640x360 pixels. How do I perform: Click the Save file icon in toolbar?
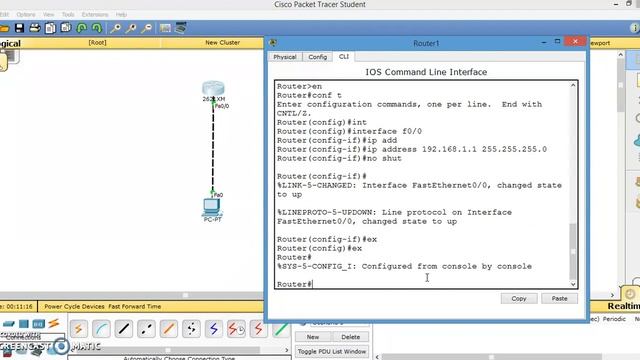pyautogui.click(x=19, y=28)
